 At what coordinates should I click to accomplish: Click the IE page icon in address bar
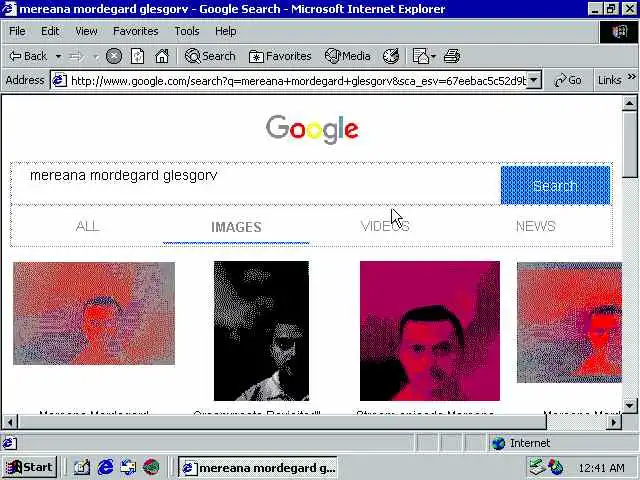tap(60, 80)
